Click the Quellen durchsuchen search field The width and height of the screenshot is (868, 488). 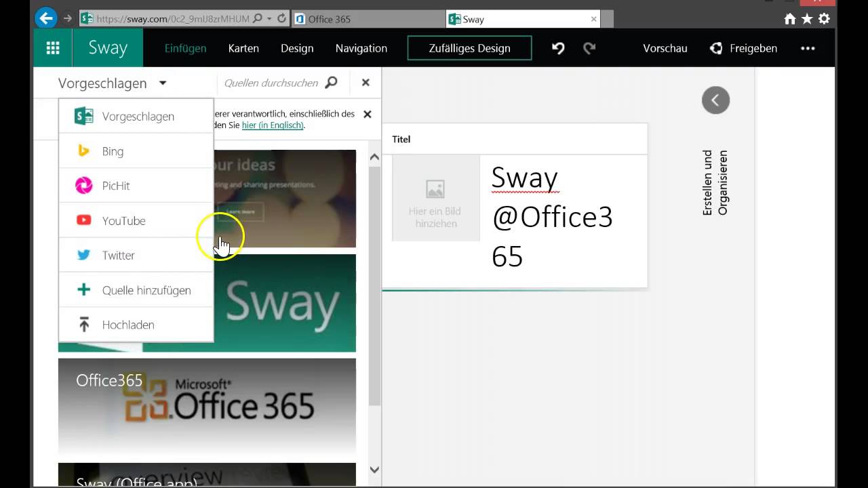(x=271, y=83)
